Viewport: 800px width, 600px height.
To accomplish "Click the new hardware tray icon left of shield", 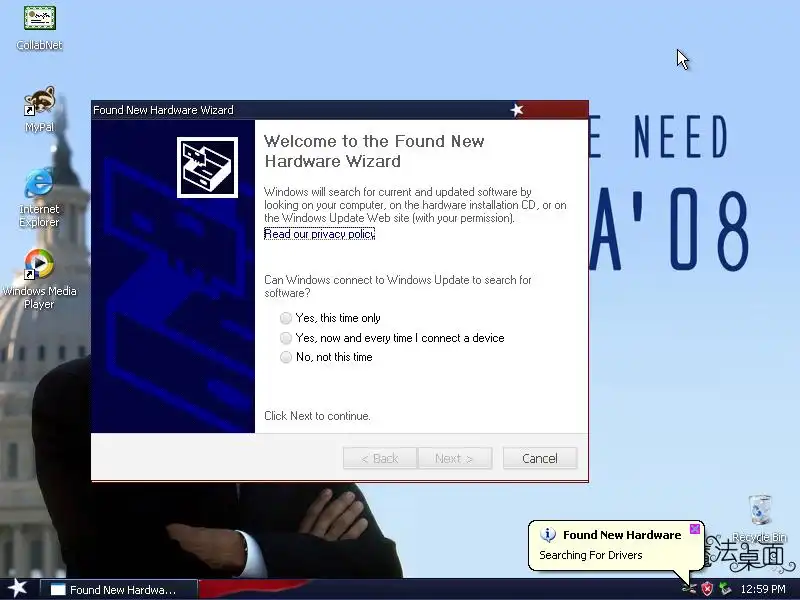I will pos(689,589).
